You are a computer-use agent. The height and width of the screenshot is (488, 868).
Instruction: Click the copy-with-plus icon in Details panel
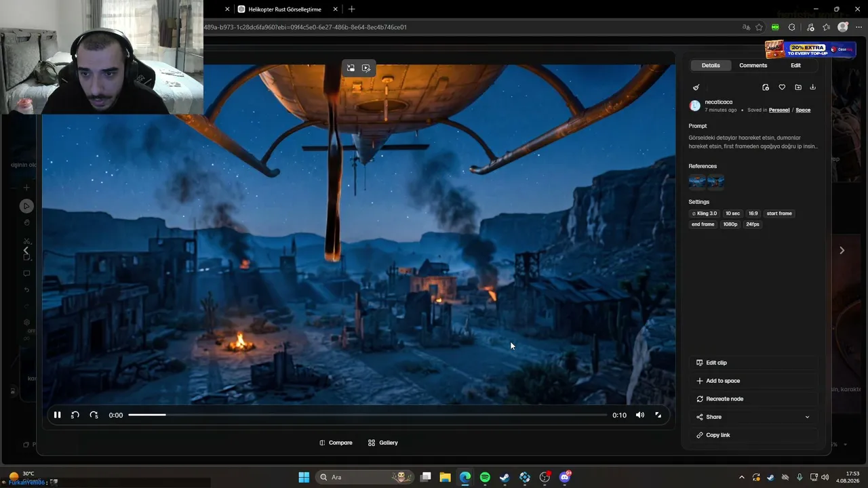[766, 87]
